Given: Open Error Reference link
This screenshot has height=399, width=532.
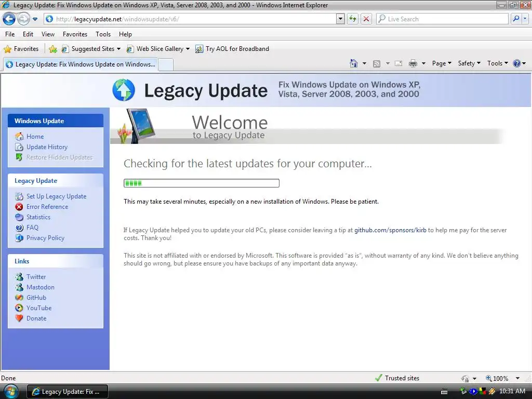Looking at the screenshot, I should [47, 207].
